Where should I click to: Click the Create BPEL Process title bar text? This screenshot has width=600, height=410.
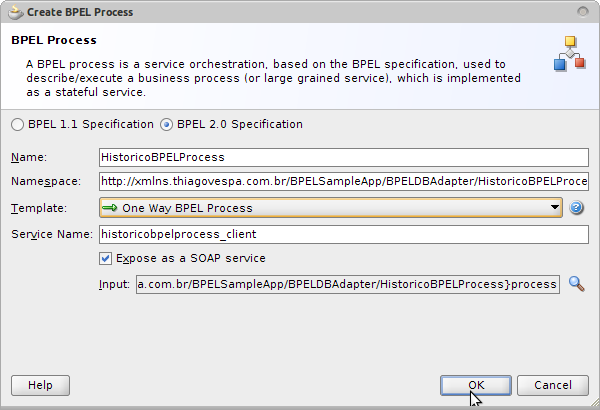click(80, 12)
